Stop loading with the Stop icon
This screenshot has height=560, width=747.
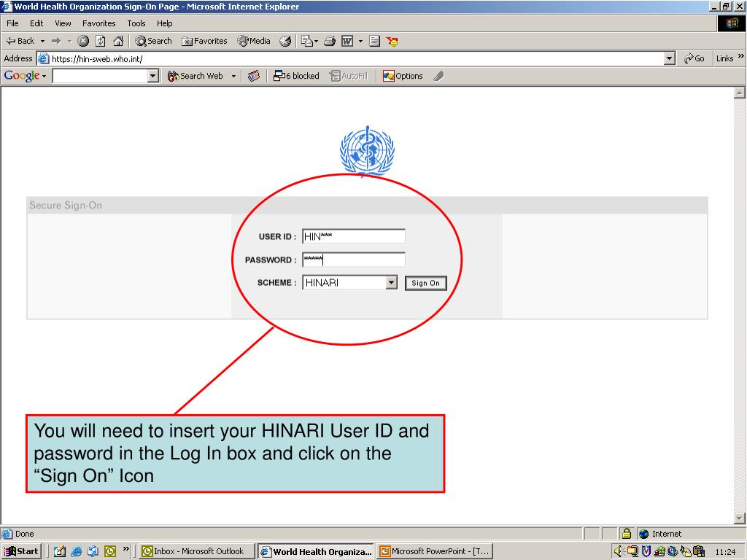[83, 41]
